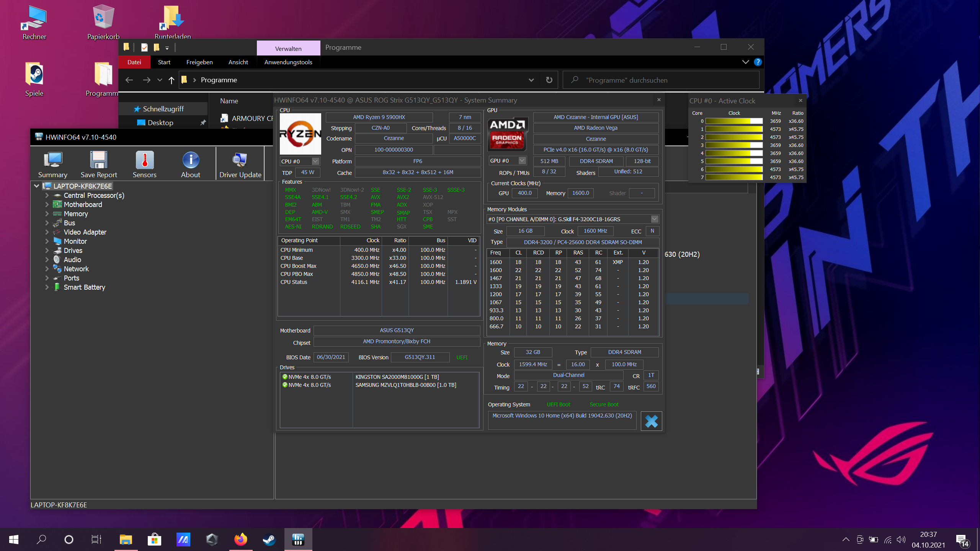
Task: Click the AMD Ryzen logo in CPU section
Action: [x=301, y=134]
